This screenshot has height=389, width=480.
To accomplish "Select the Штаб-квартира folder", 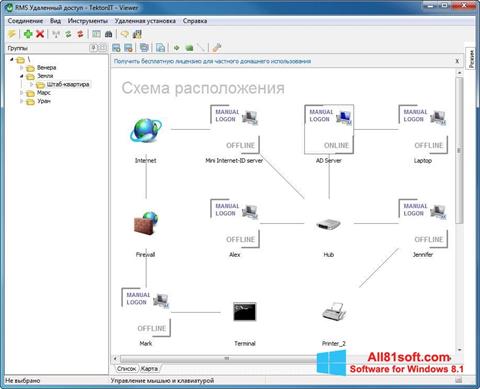I will (x=68, y=84).
